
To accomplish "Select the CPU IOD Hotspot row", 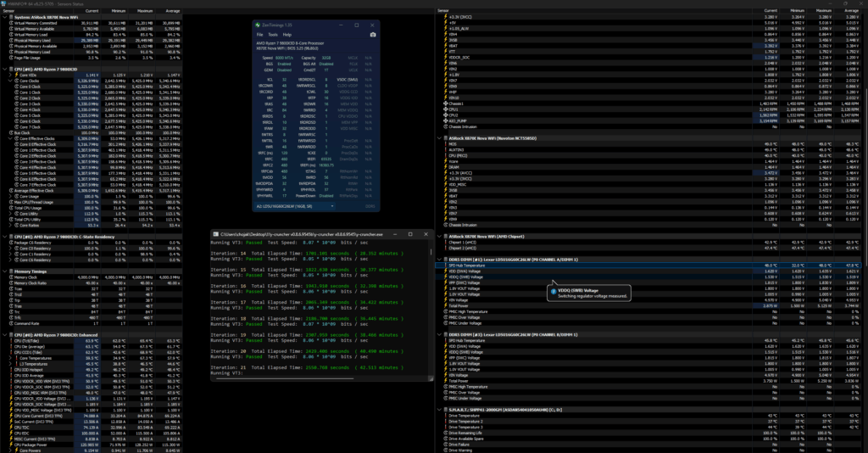I will point(92,370).
